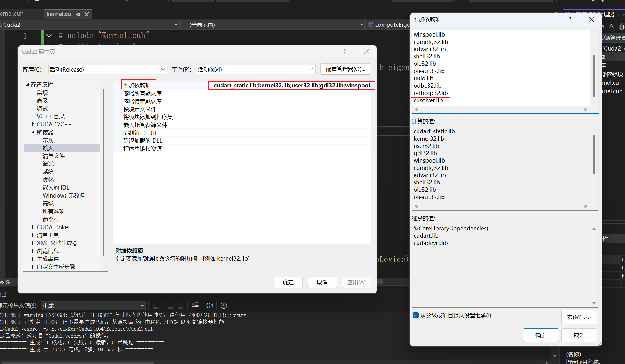Click the vertical scrollbar of the dependencies edit list

point(594,76)
